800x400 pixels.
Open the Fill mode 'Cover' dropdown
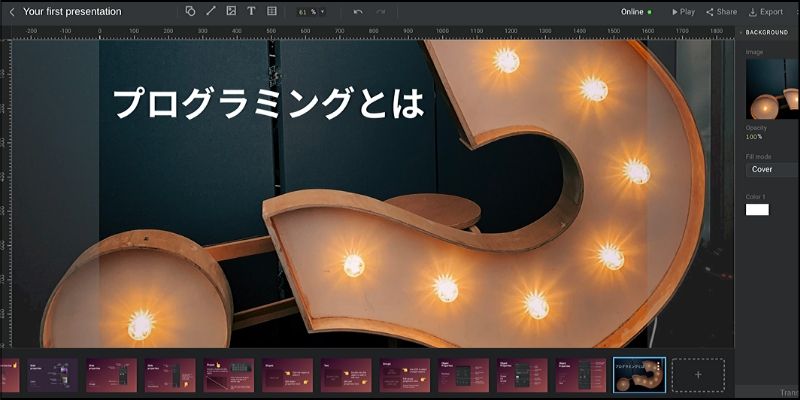[x=772, y=169]
